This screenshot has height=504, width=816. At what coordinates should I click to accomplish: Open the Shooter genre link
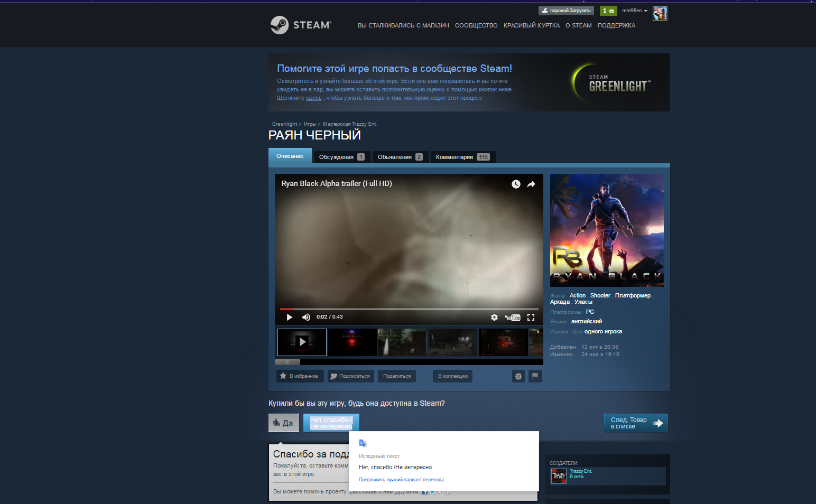click(x=600, y=296)
